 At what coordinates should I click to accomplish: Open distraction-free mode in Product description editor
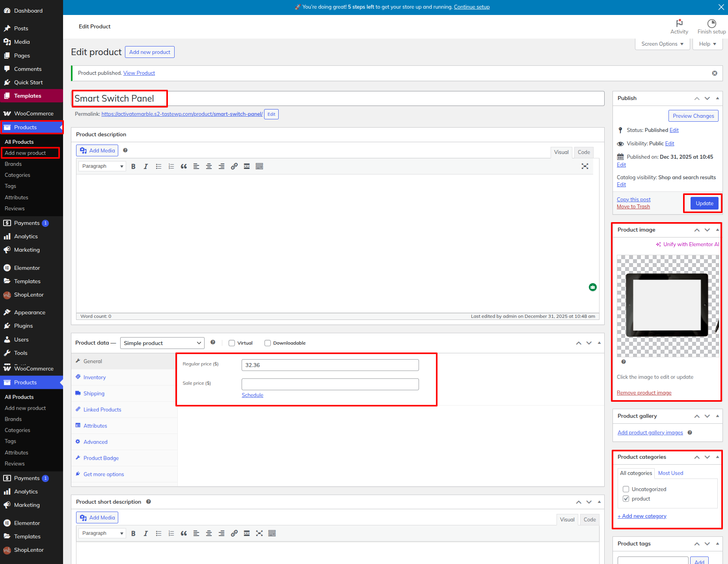[x=585, y=166]
